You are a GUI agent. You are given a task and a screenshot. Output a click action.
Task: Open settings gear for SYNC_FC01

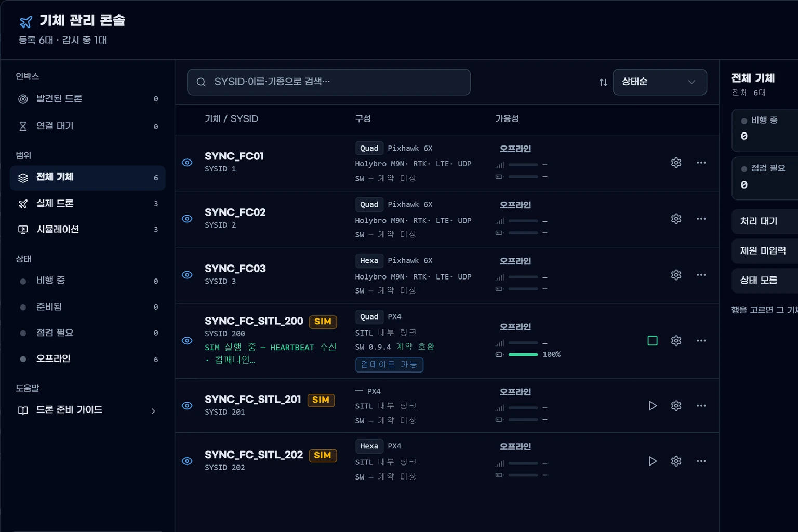click(676, 163)
